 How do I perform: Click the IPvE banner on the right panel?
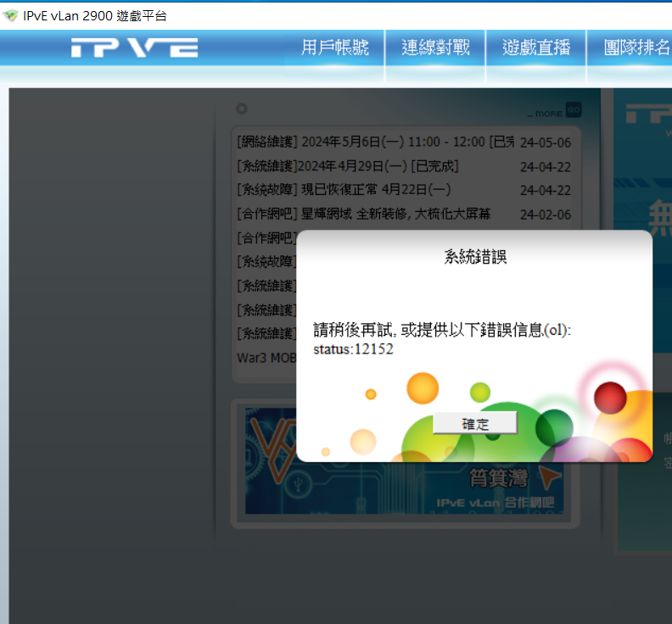(x=647, y=119)
